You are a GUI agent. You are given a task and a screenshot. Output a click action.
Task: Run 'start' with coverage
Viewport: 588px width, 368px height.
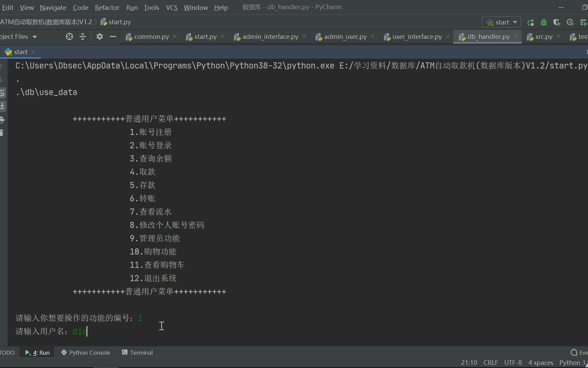pos(557,22)
